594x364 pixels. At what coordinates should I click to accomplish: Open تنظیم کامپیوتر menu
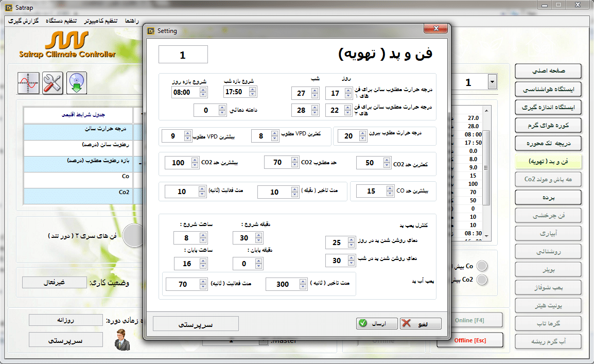pyautogui.click(x=101, y=21)
